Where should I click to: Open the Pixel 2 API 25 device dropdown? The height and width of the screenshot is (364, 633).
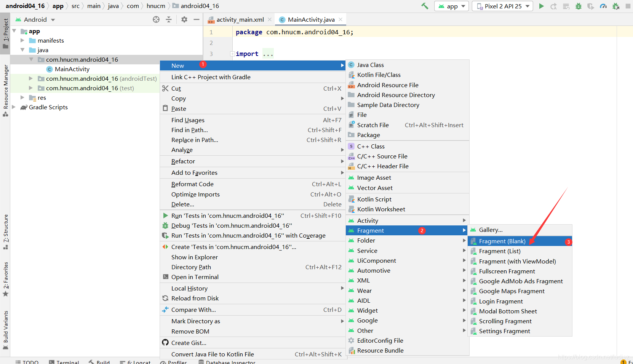[503, 6]
